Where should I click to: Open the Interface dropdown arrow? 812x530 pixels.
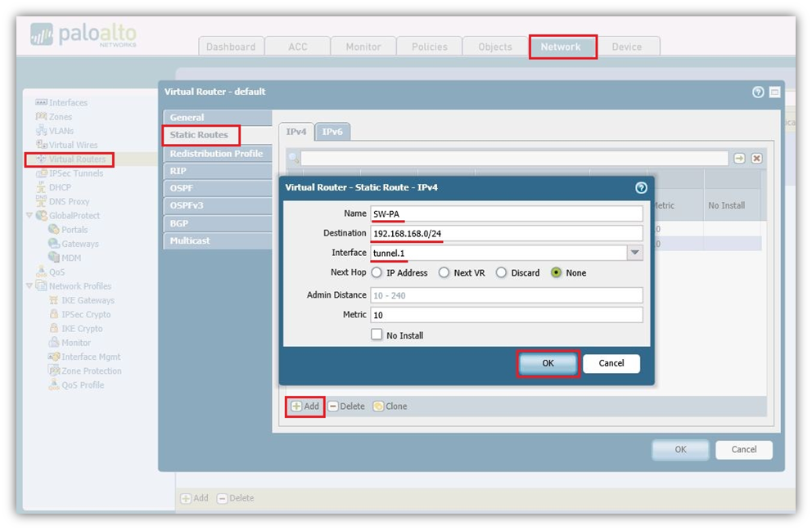634,254
